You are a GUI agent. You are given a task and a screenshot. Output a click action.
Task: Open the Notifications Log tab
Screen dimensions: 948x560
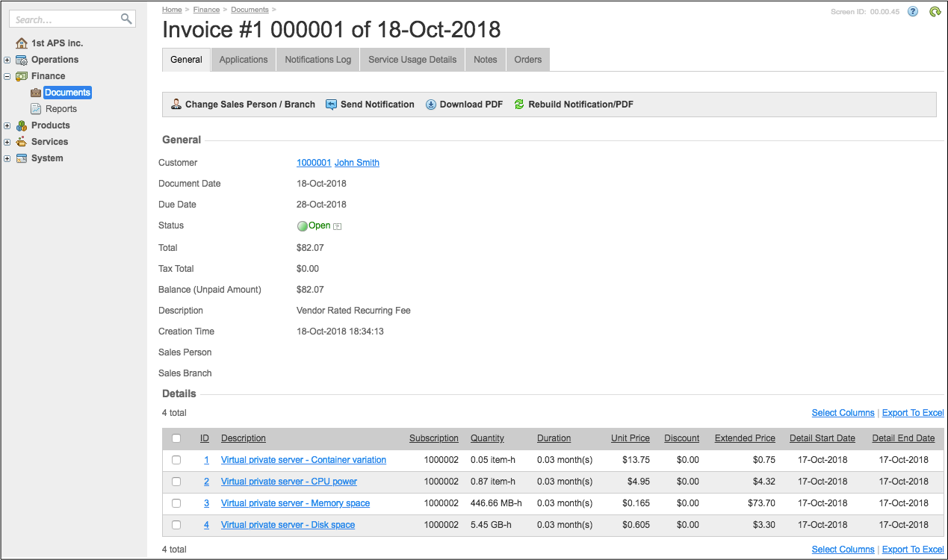tap(317, 60)
